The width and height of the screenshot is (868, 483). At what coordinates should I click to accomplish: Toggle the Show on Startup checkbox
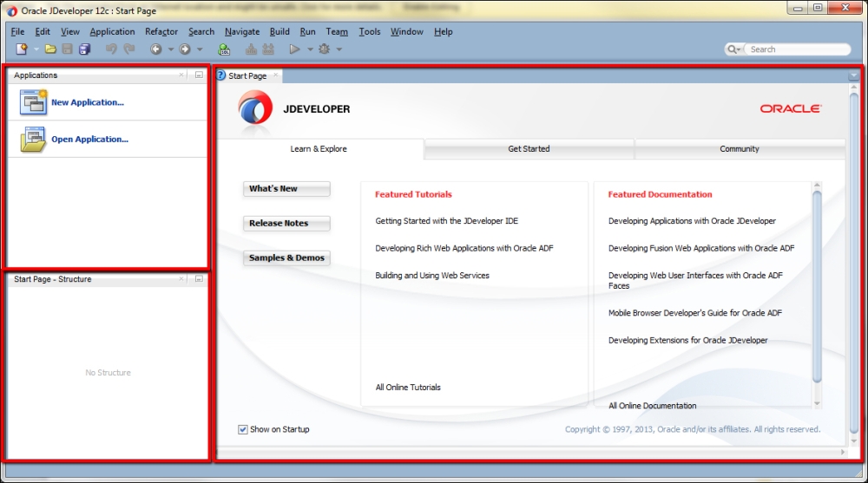242,429
